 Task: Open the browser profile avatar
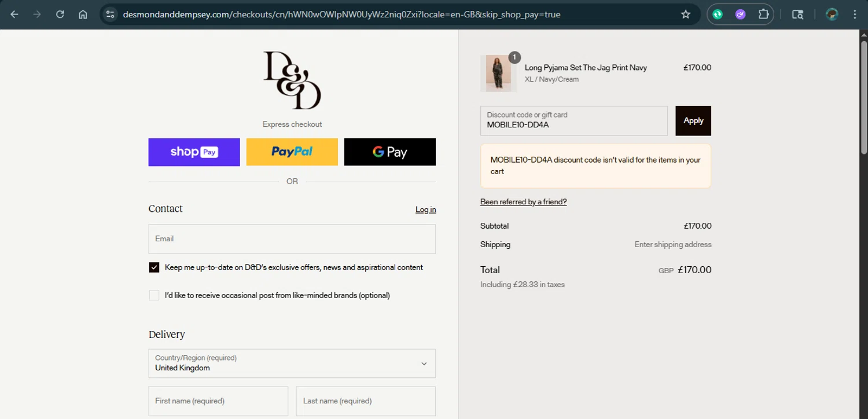click(x=832, y=14)
